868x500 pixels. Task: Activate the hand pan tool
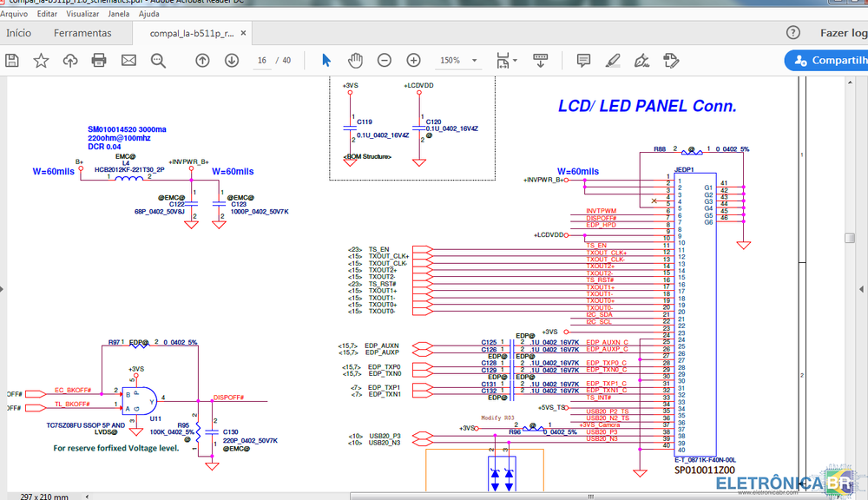coord(355,60)
